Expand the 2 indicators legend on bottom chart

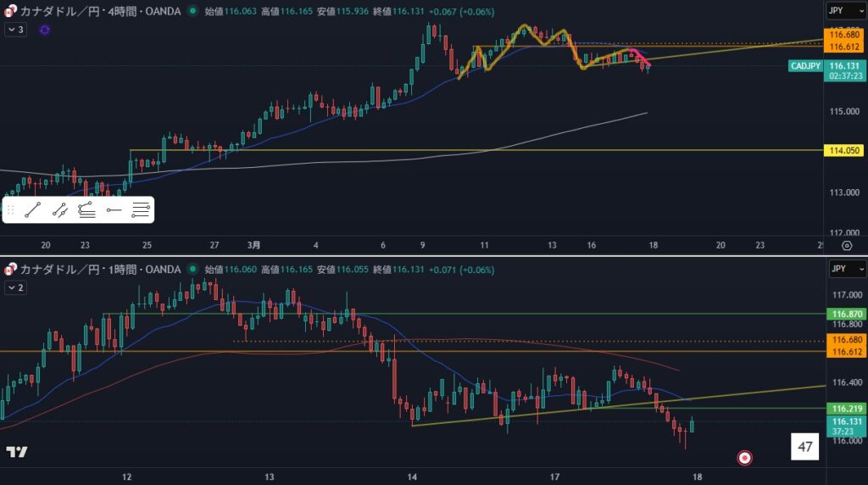point(15,287)
